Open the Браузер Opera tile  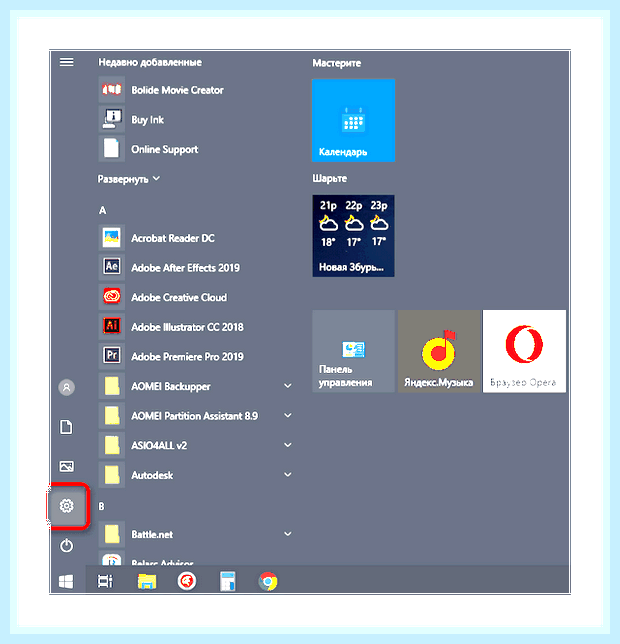pos(524,351)
